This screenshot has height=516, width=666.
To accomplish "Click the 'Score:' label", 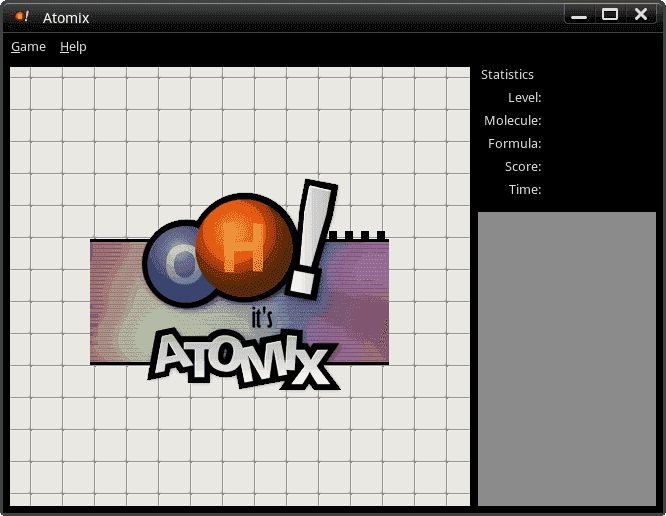I will 523,166.
